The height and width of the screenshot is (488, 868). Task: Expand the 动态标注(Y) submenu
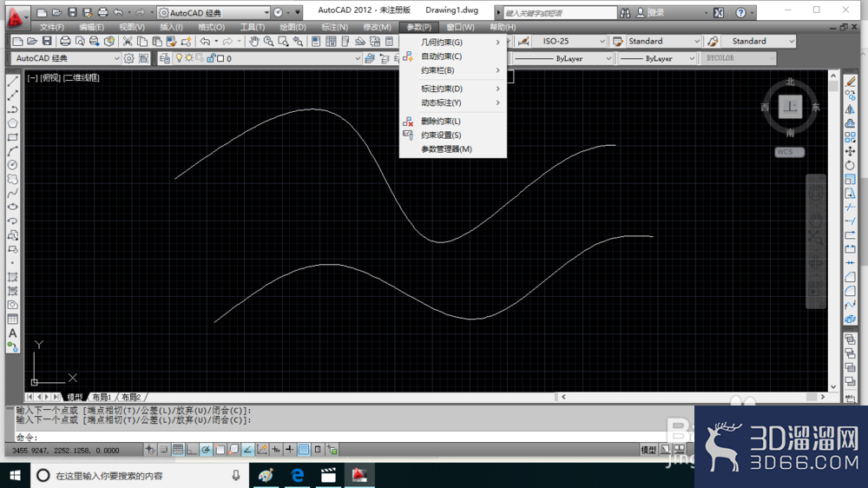coord(453,102)
